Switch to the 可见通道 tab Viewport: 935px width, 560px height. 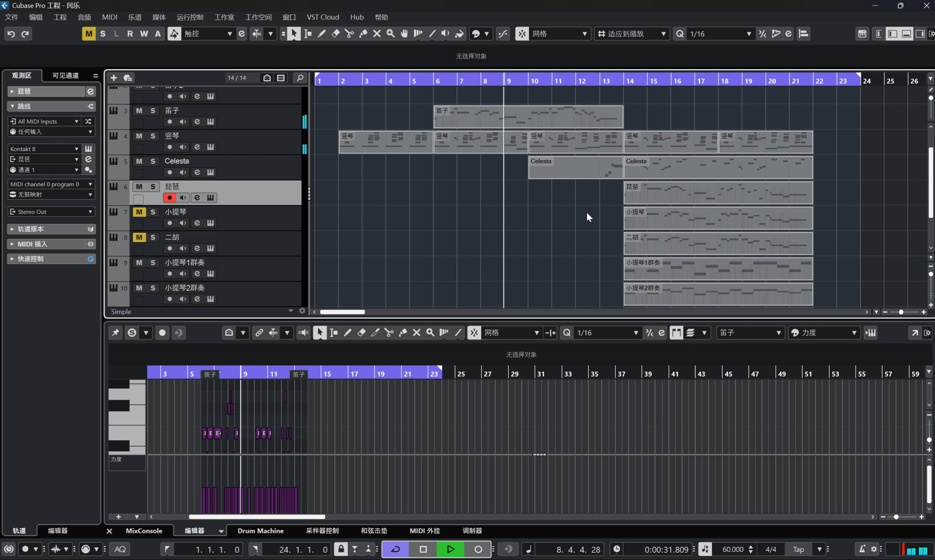click(x=66, y=75)
